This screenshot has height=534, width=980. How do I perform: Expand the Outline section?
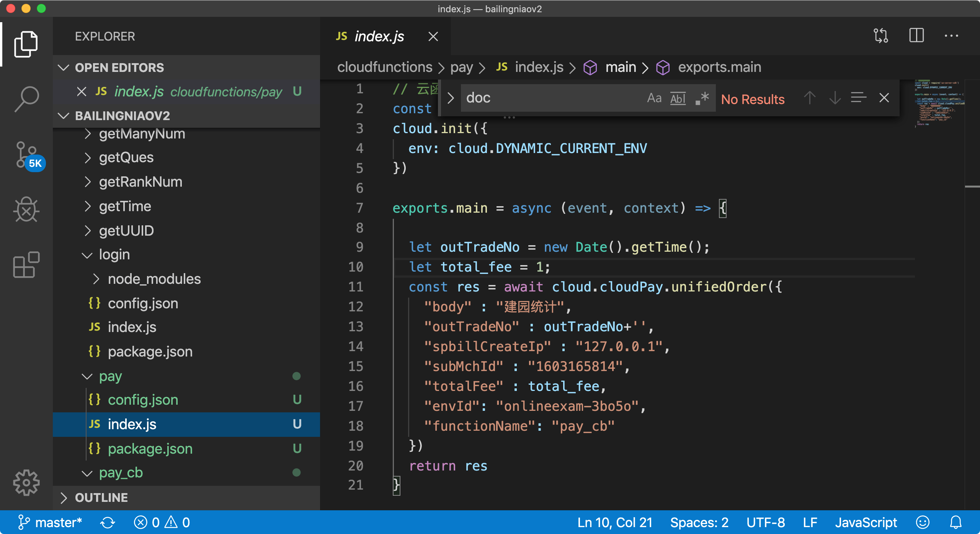click(101, 498)
